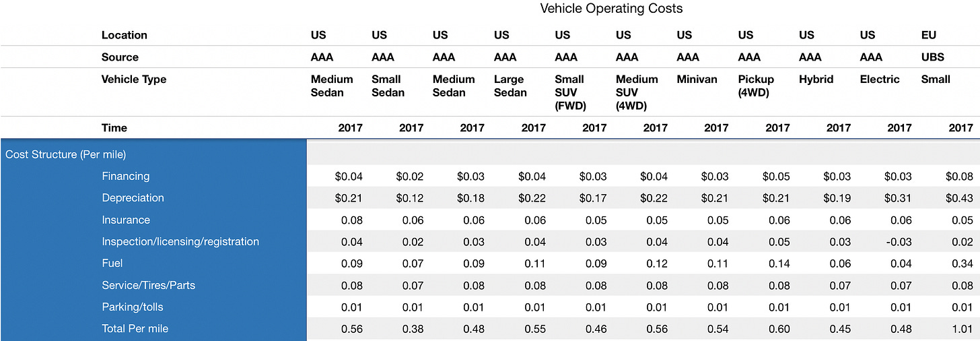Select the 0.34 fuel cost cell
This screenshot has width=980, height=341.
point(963,263)
